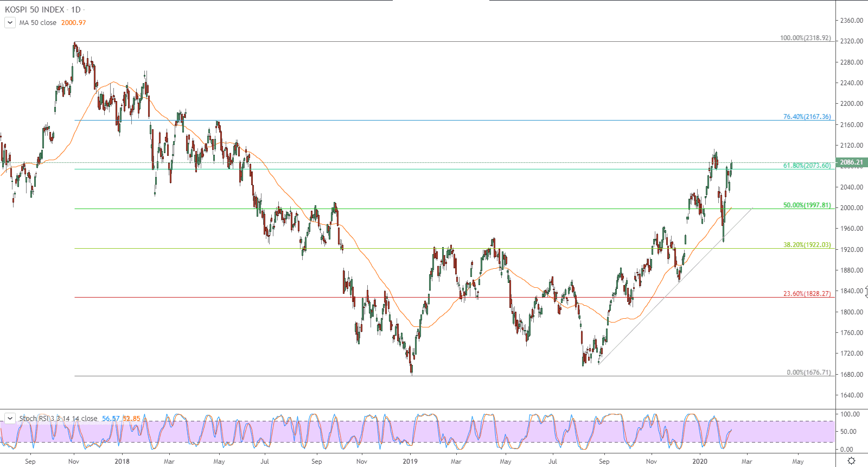The image size is (868, 467).
Task: Click the 100.00 Stoch RSI scale label
Action: [850, 414]
